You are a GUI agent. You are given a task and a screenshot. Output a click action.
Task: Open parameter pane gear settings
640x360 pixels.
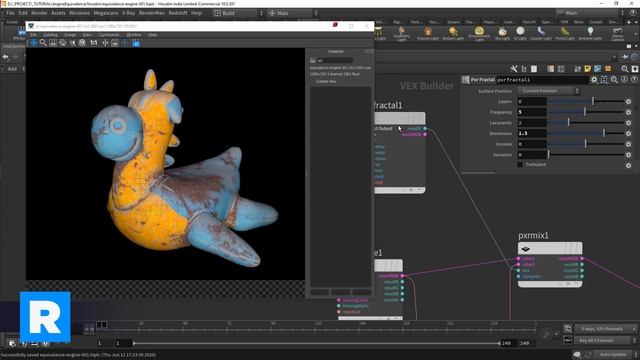tap(594, 80)
